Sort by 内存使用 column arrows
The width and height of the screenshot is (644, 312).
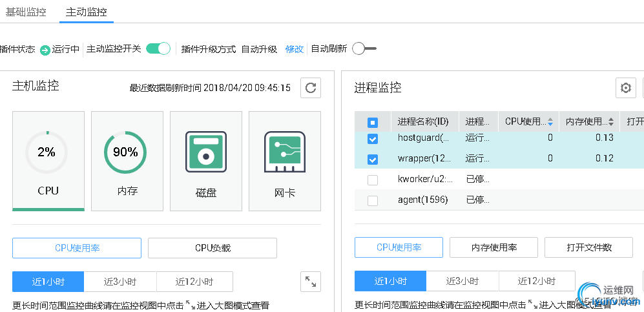click(611, 122)
